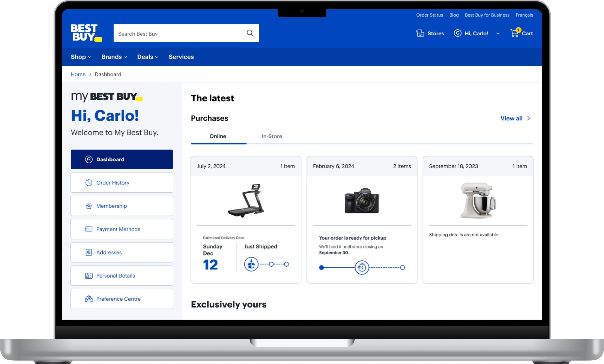Expand the Deals menu
This screenshot has height=364, width=604.
pyautogui.click(x=148, y=57)
